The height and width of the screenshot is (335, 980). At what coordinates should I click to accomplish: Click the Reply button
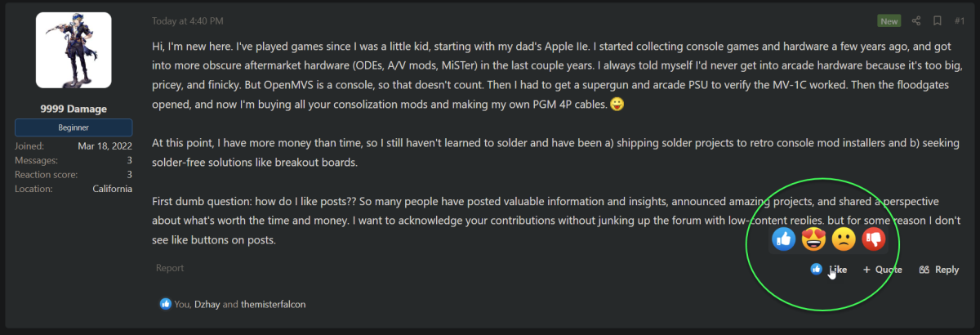pyautogui.click(x=939, y=270)
